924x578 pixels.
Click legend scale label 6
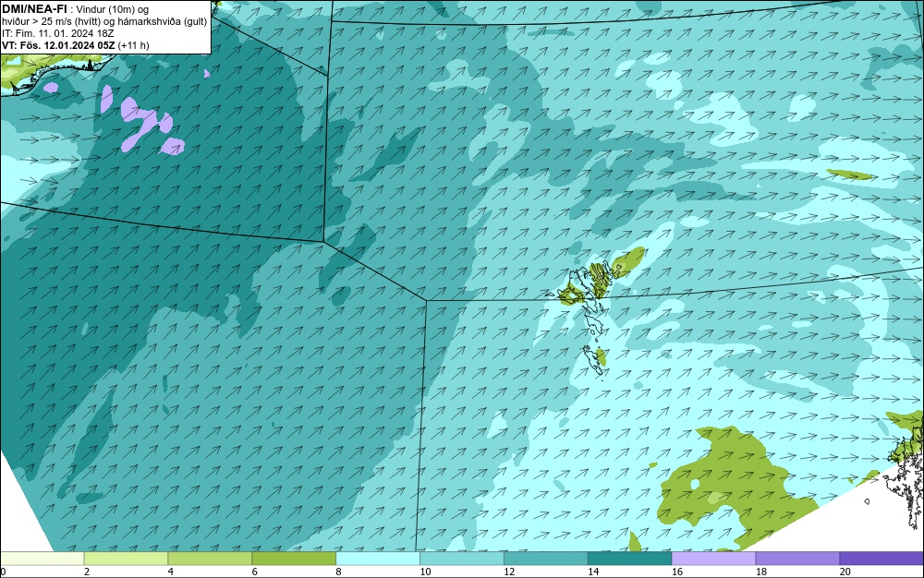pyautogui.click(x=255, y=572)
